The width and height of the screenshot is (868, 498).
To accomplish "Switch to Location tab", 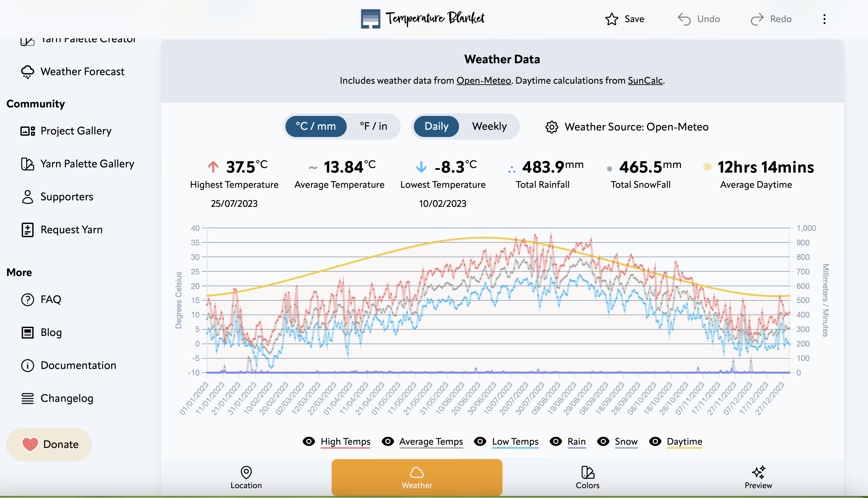I will [246, 478].
